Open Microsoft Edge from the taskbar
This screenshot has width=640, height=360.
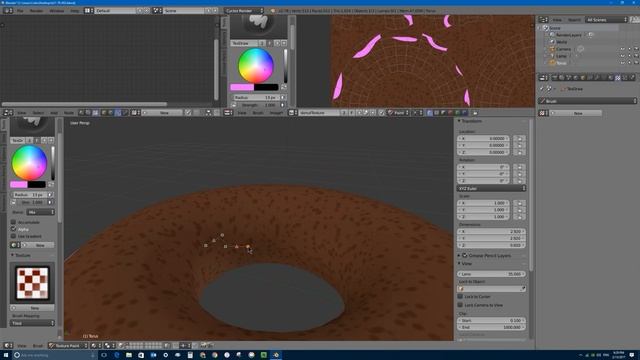pos(116,355)
